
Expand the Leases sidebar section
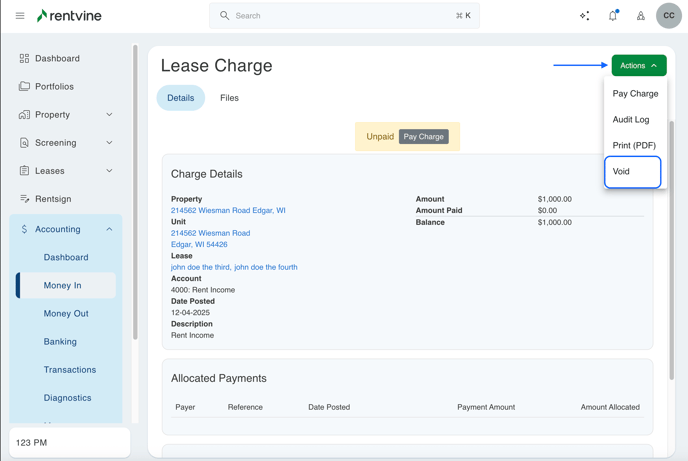(x=109, y=171)
